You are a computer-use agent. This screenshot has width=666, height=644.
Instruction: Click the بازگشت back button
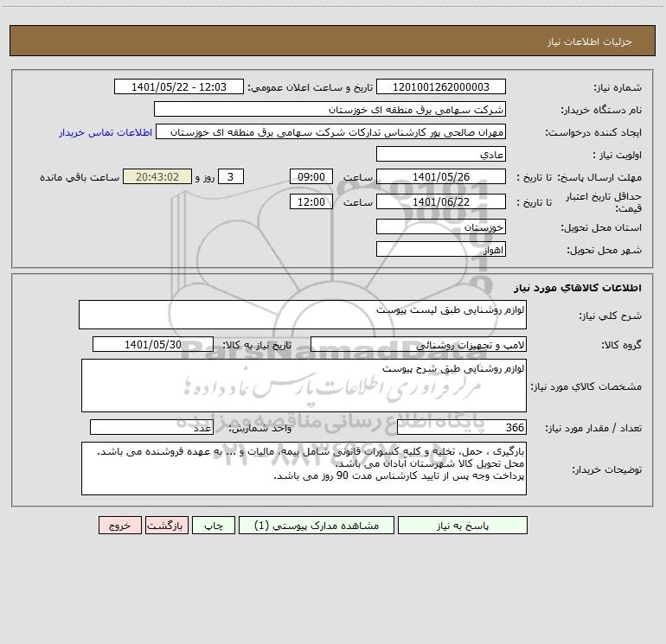click(166, 525)
